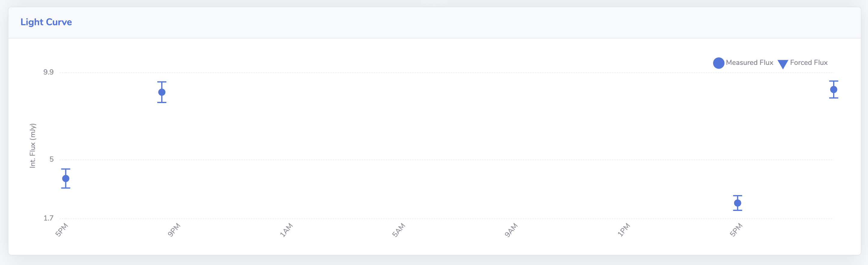This screenshot has height=265, width=868.
Task: Select the lowest flux data point above the second 5PM
Action: pyautogui.click(x=737, y=203)
